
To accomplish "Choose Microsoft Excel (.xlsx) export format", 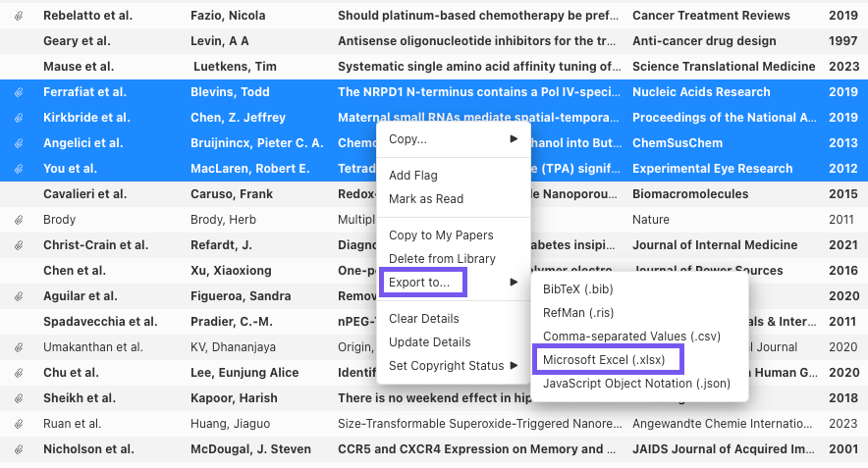I will point(604,360).
